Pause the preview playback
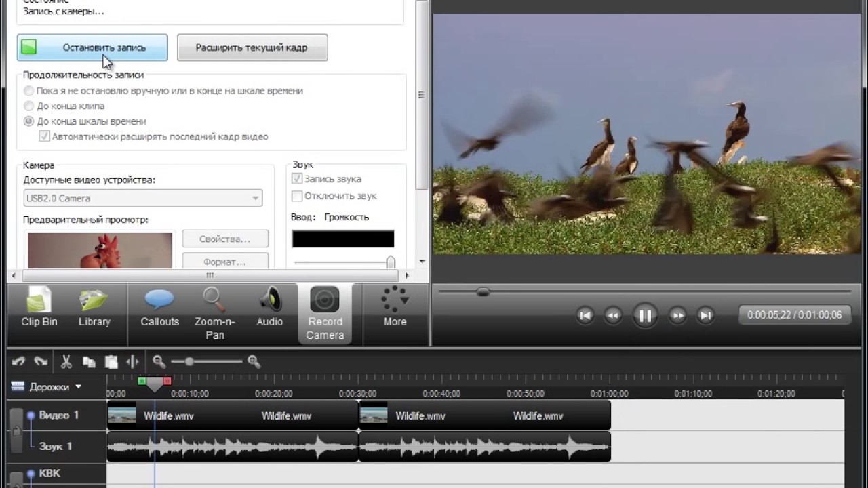The width and height of the screenshot is (868, 488). coord(645,315)
